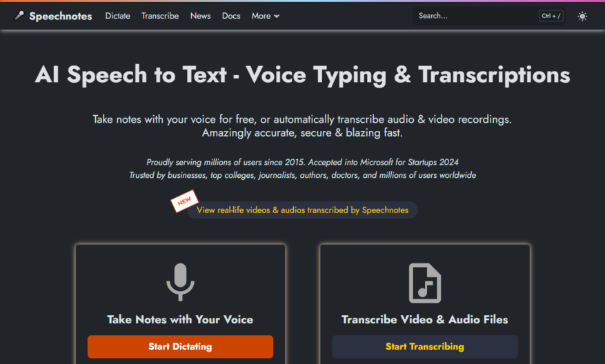This screenshot has width=605, height=364.
Task: Go to the News page
Action: click(200, 16)
